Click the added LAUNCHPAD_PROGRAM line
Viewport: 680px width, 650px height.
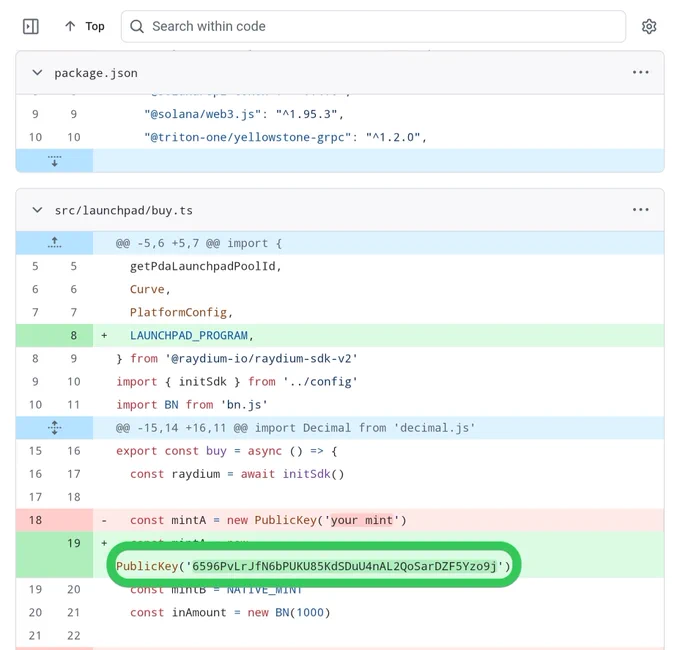[340, 335]
